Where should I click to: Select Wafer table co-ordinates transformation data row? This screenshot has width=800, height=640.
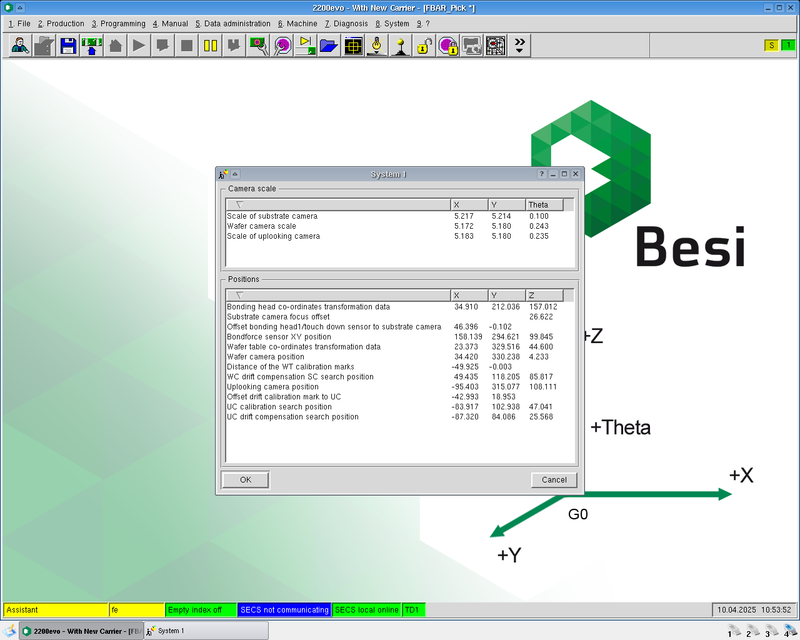(399, 347)
